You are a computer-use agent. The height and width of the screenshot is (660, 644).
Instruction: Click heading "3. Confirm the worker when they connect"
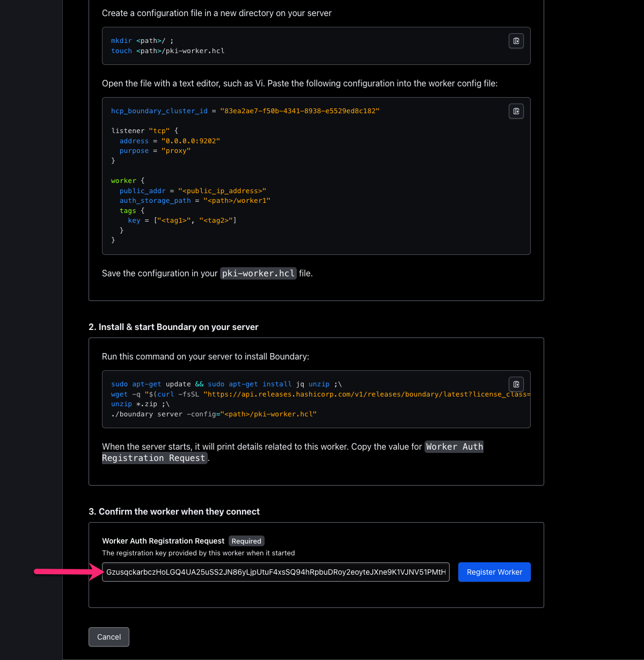point(174,511)
